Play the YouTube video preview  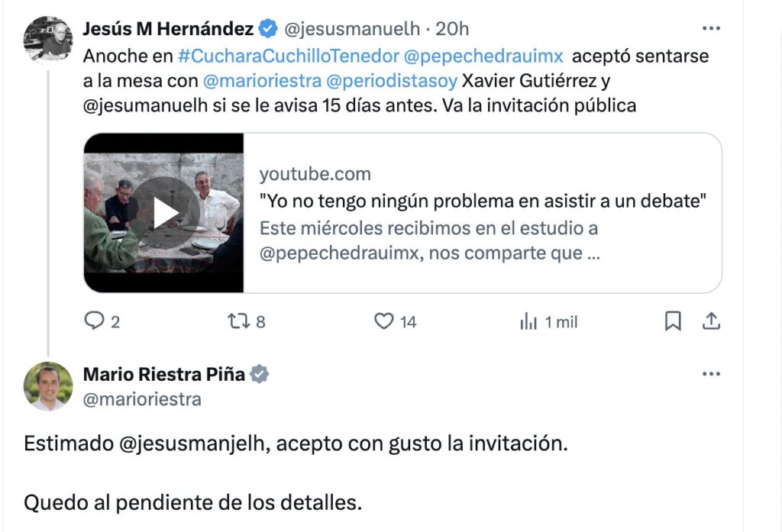point(165,213)
